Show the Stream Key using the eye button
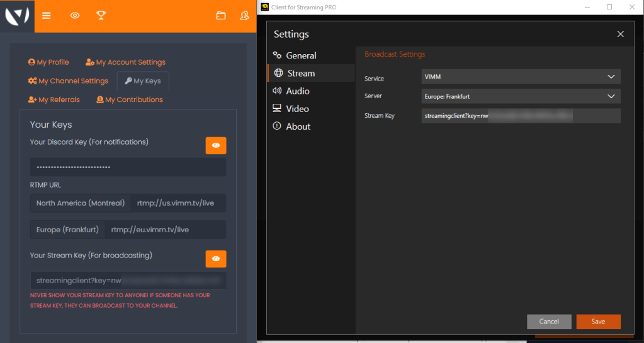Screen dimensions: 644x343 click(x=215, y=259)
